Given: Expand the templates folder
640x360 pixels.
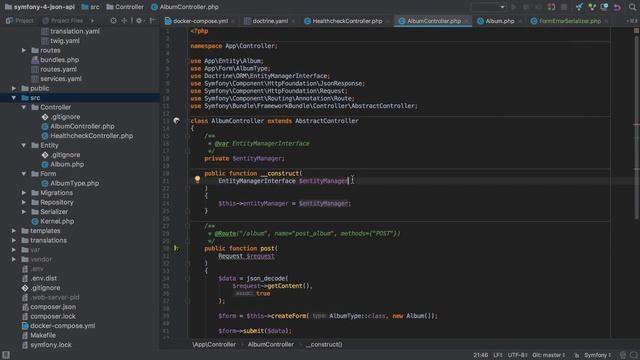Looking at the screenshot, I should [14, 231].
